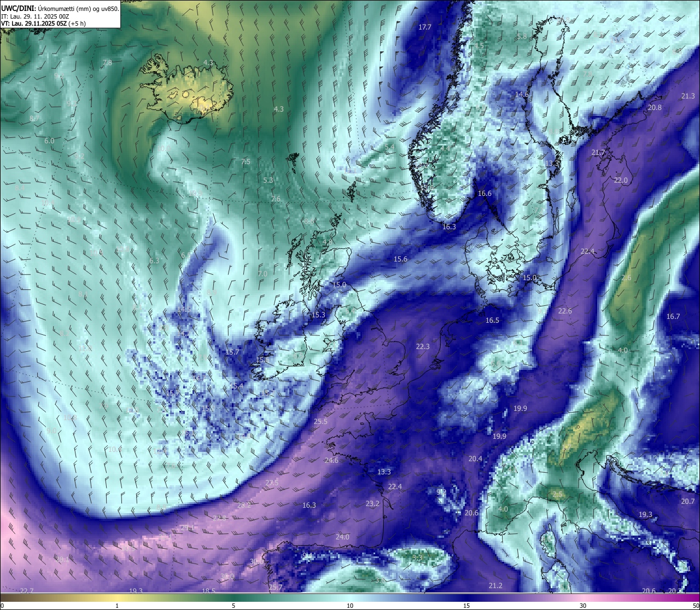
Task: Click the title text "UWC/DINI: Úrkomumætti (mm) og uv850."
Action: point(60,9)
